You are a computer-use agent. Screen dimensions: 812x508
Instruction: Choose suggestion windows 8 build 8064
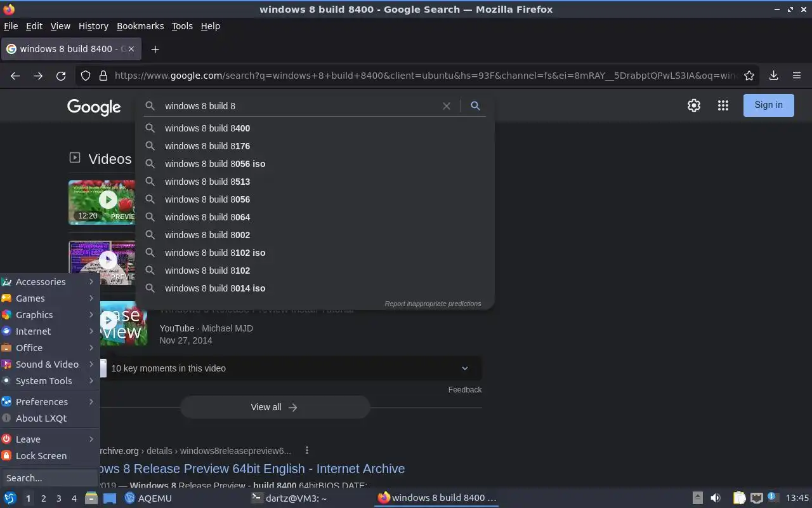tap(315, 217)
